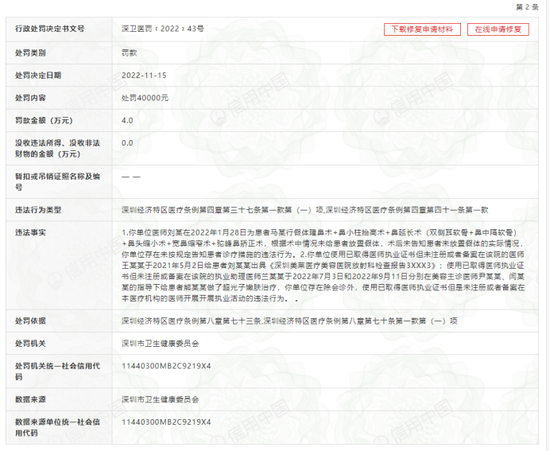Click the 违法行为类型 regulation text
The height and width of the screenshot is (451, 550).
(305, 210)
